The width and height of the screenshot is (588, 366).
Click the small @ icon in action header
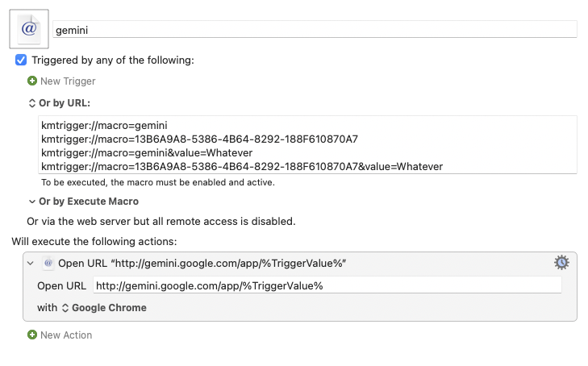[x=48, y=263]
